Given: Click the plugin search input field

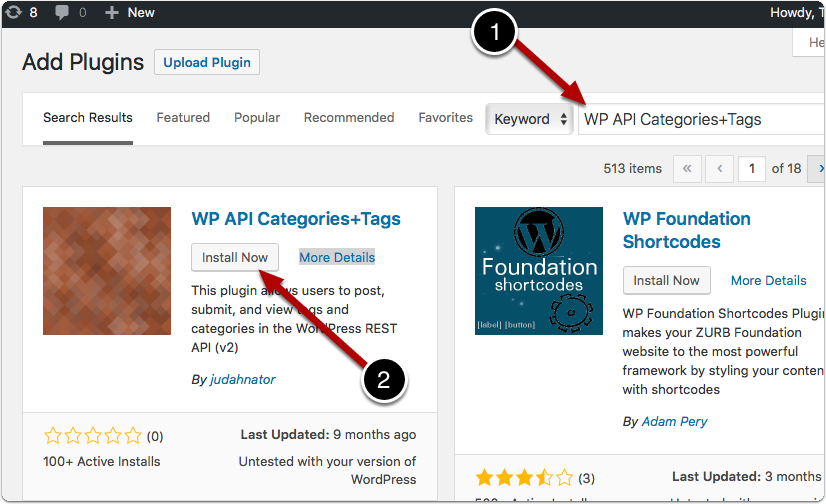Looking at the screenshot, I should pos(702,120).
